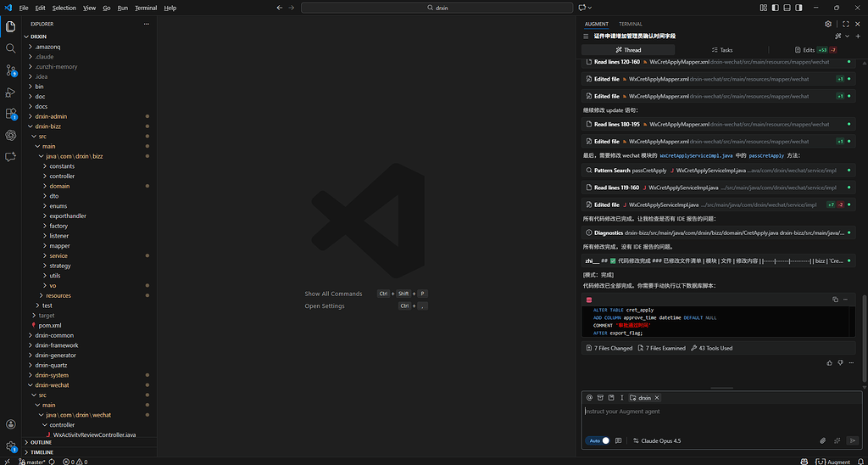Viewport: 868px width, 465px height.
Task: Give thumbs down to the response
Action: tap(840, 362)
